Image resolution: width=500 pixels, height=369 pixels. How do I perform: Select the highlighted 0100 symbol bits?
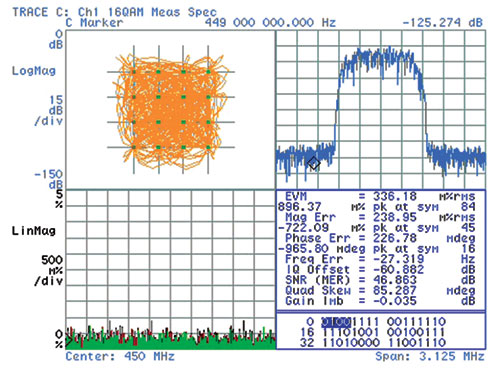[336, 322]
